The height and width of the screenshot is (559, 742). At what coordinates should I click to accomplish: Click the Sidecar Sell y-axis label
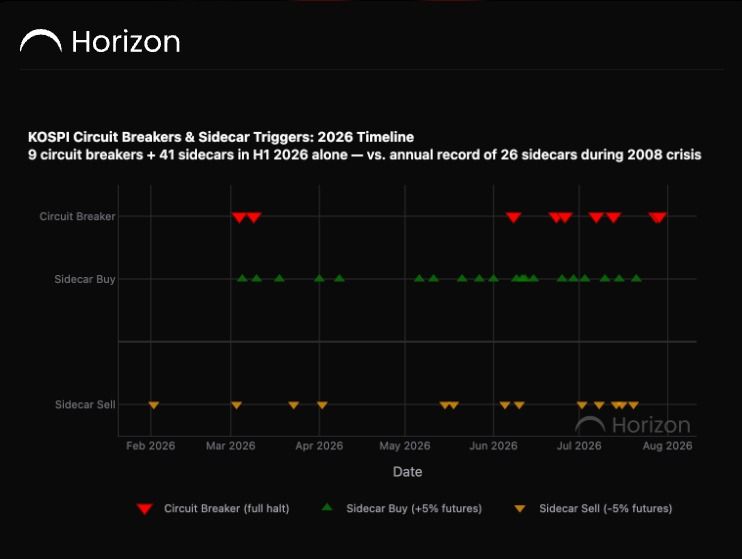coord(85,405)
